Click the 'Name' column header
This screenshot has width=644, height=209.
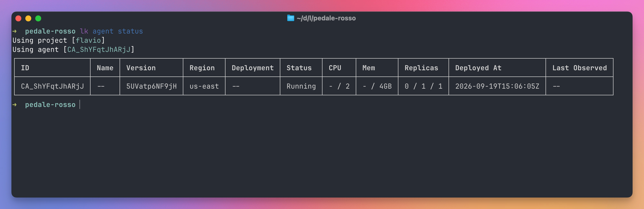tap(105, 68)
